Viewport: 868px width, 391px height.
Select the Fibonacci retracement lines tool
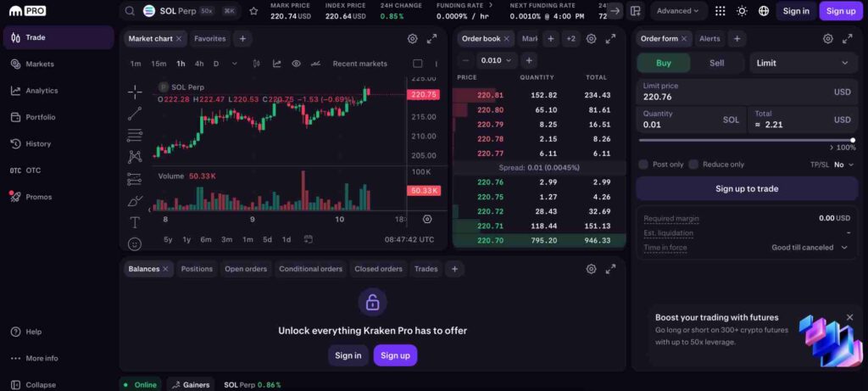point(135,135)
